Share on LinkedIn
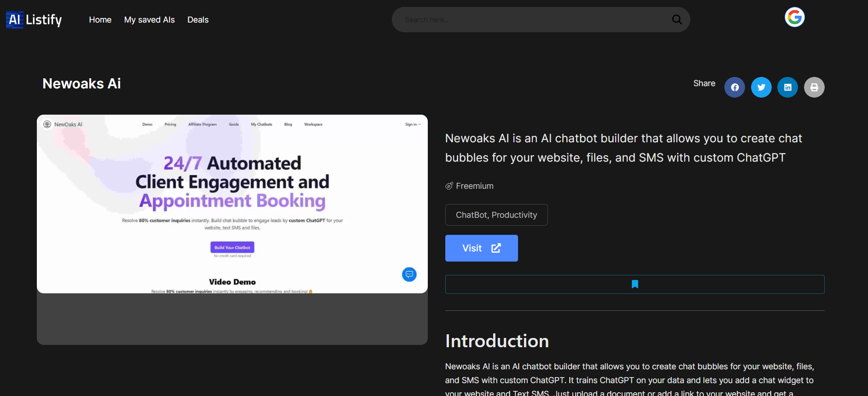 pyautogui.click(x=788, y=87)
